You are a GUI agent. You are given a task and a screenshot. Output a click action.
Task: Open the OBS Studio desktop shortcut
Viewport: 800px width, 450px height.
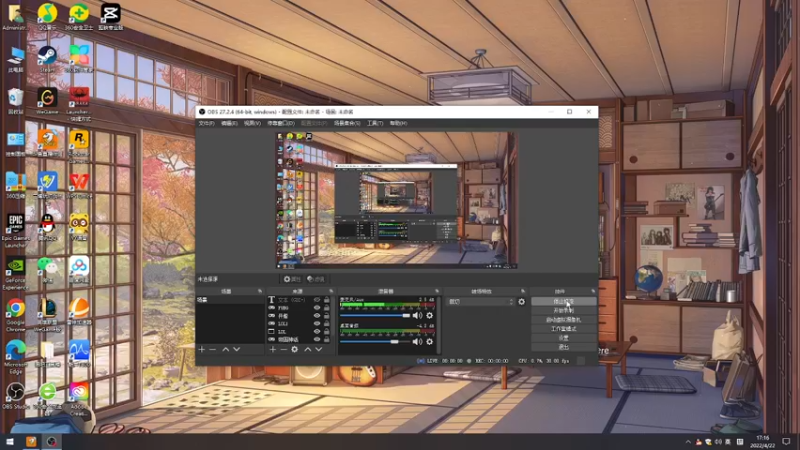point(16,396)
